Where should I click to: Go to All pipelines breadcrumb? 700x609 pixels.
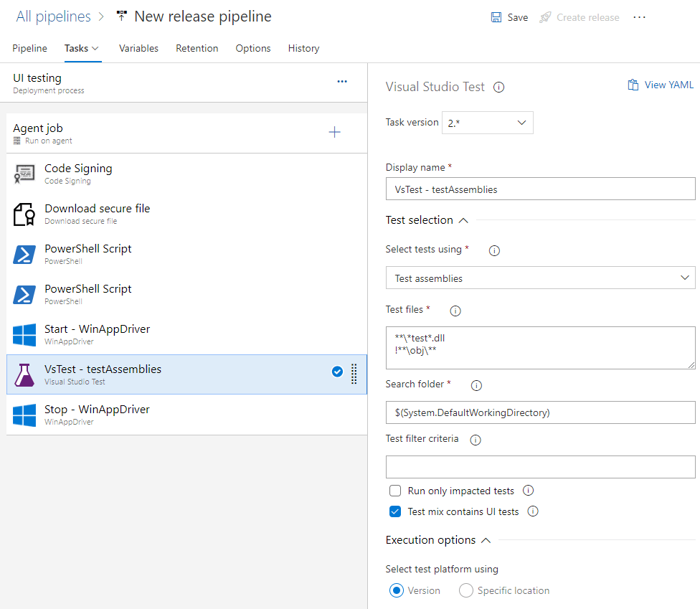coord(54,16)
